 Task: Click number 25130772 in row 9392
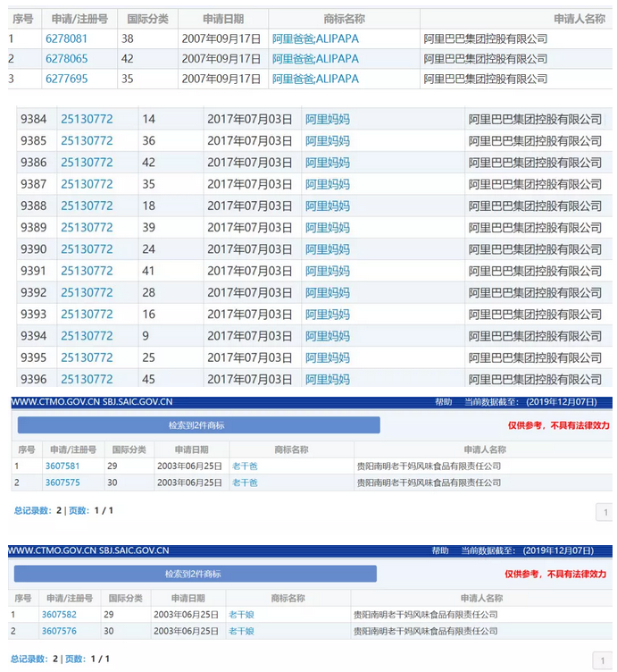pyautogui.click(x=87, y=292)
